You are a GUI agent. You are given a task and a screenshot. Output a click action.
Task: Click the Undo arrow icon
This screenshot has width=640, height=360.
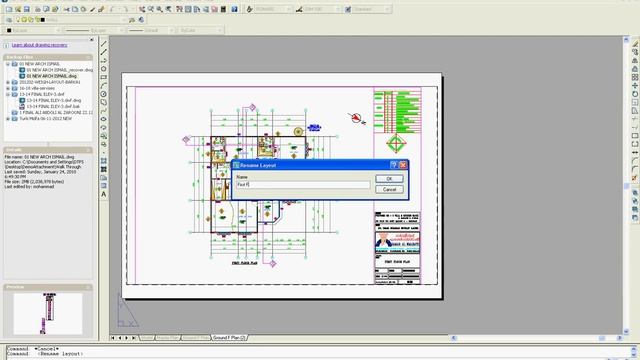(x=112, y=9)
